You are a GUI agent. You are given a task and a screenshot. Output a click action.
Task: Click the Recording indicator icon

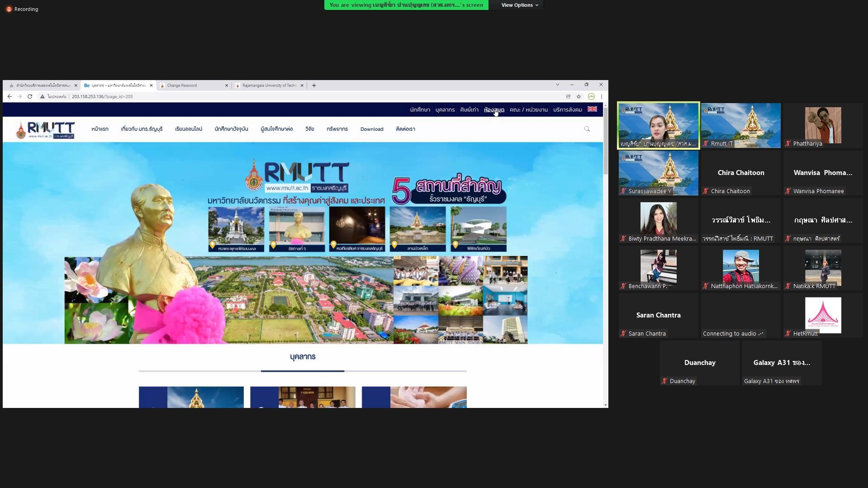9,9
